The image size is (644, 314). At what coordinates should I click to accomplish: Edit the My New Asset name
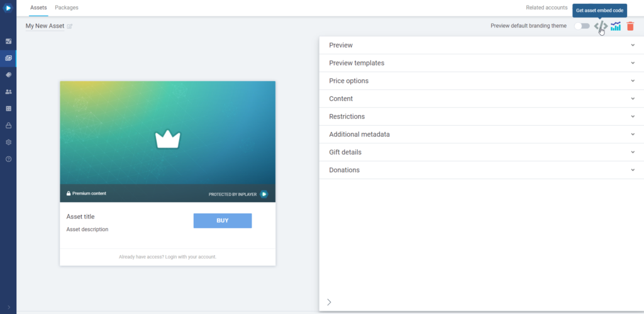coord(70,26)
